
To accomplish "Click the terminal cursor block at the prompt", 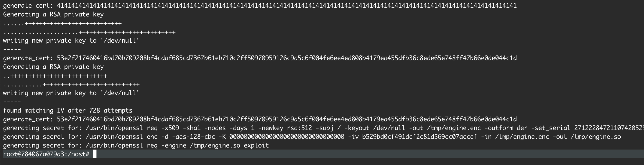I will [x=94, y=154].
